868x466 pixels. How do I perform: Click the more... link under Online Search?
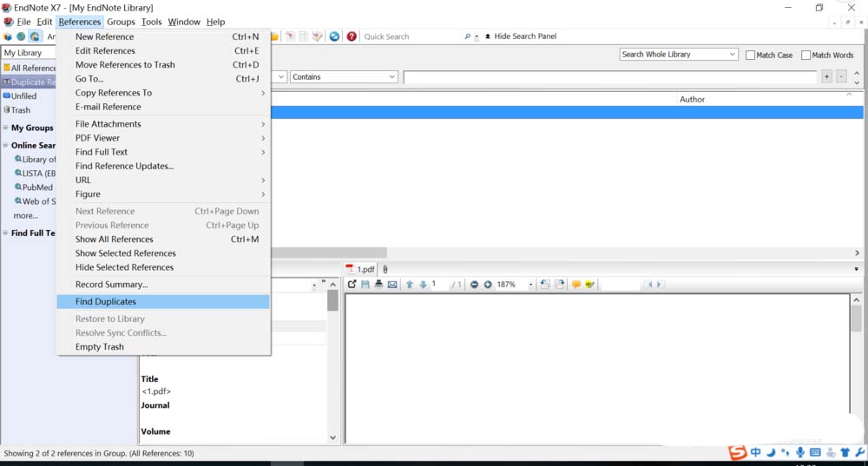coord(25,216)
